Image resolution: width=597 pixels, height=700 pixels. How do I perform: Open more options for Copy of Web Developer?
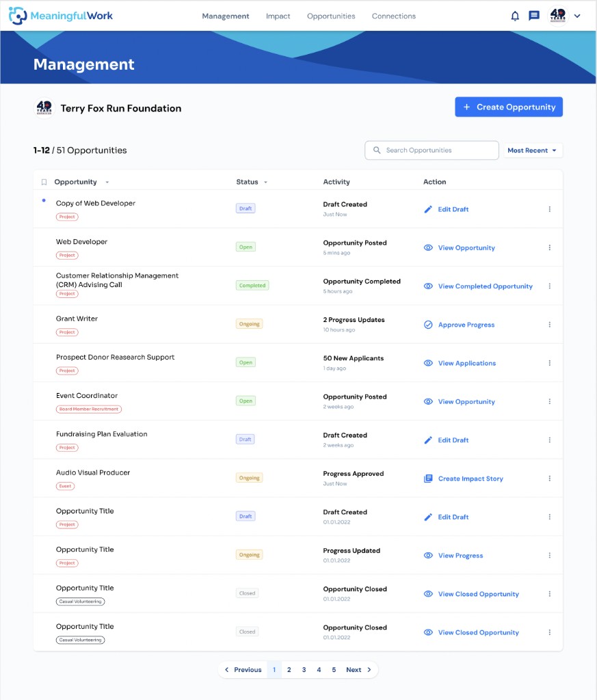click(549, 209)
